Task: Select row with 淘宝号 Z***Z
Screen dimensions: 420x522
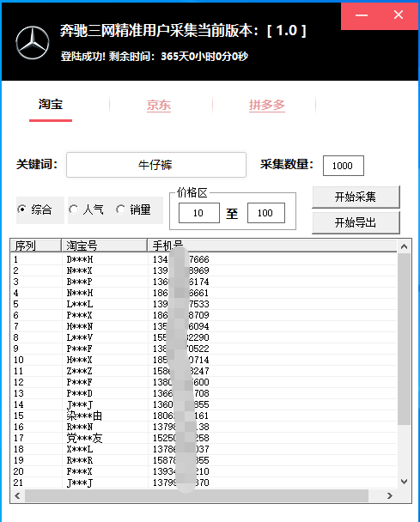Action: (204, 371)
